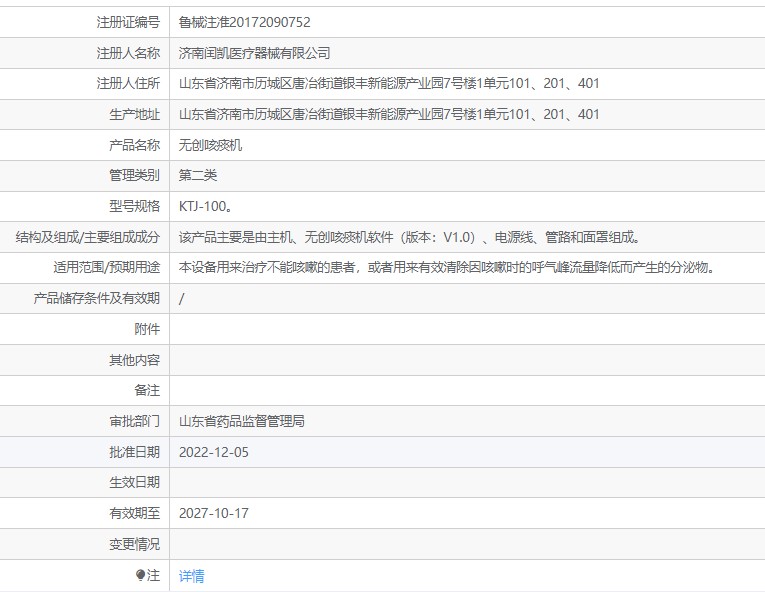
Task: Select product name 无创咳痰机
Action: 210,145
